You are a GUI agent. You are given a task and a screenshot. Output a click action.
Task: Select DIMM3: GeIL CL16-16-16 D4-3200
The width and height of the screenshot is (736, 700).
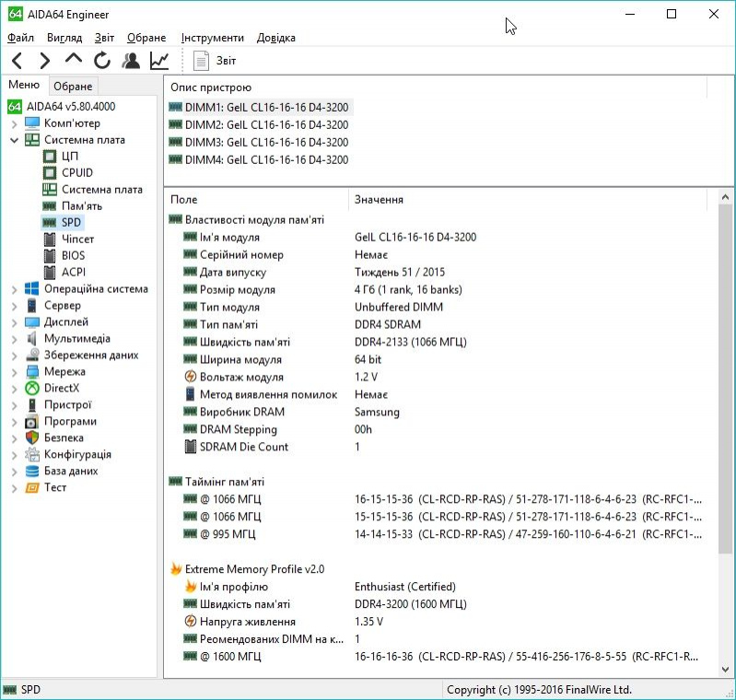259,142
